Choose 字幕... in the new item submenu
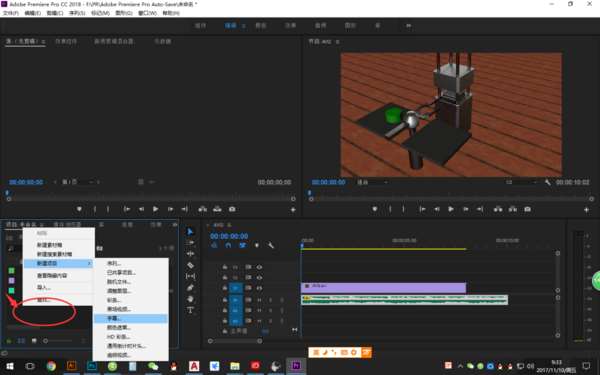The height and width of the screenshot is (375, 600). (131, 318)
